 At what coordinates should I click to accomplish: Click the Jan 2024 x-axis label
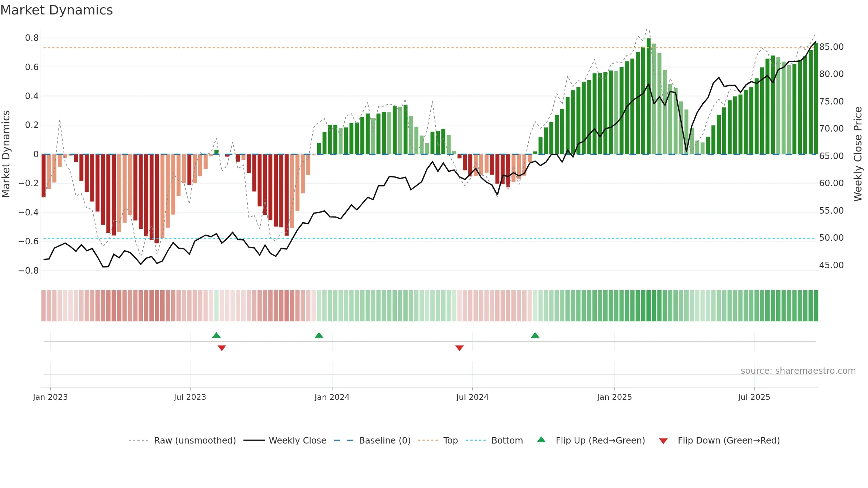tap(332, 397)
